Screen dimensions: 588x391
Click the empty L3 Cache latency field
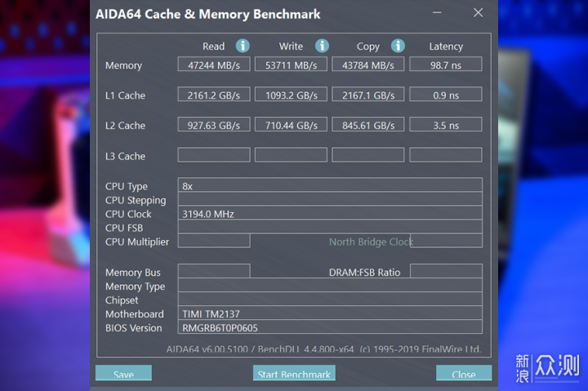pyautogui.click(x=446, y=155)
